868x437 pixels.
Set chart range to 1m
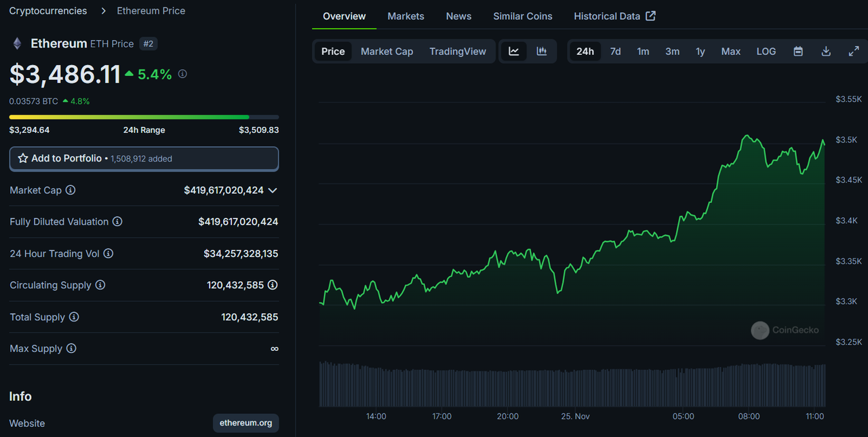click(643, 52)
